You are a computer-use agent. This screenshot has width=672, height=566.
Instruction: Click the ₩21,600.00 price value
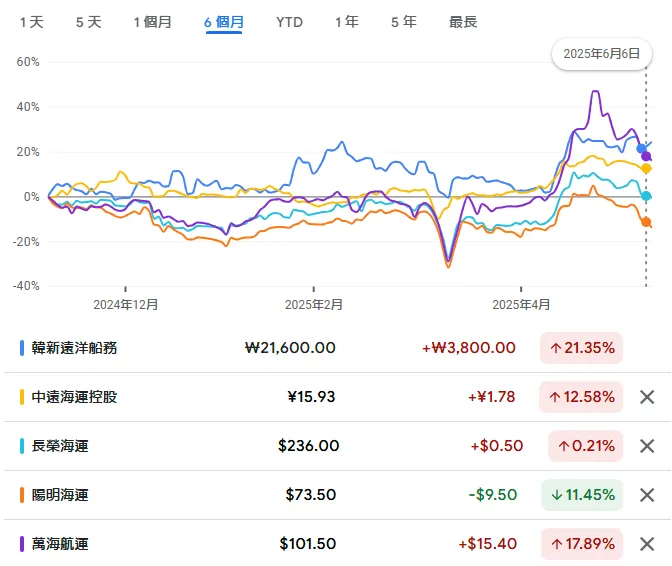(x=290, y=348)
